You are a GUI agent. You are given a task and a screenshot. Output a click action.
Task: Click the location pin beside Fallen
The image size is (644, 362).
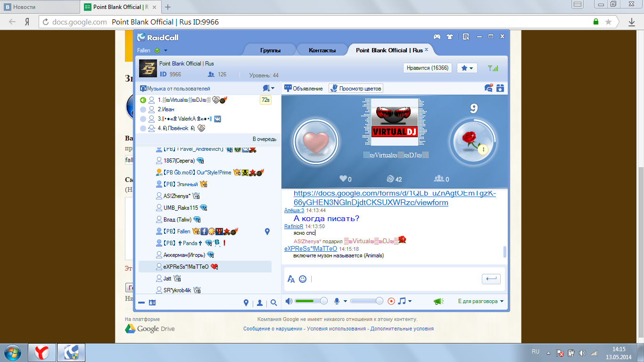267,231
